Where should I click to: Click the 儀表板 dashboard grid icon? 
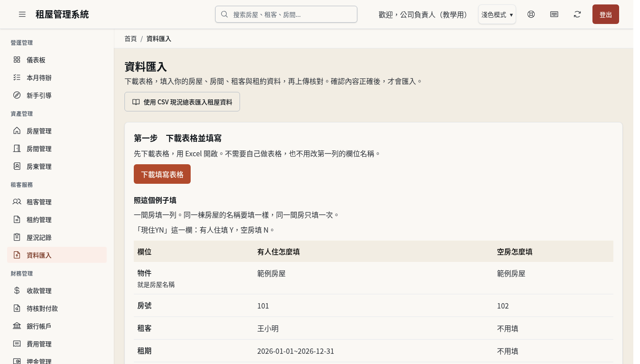(17, 59)
